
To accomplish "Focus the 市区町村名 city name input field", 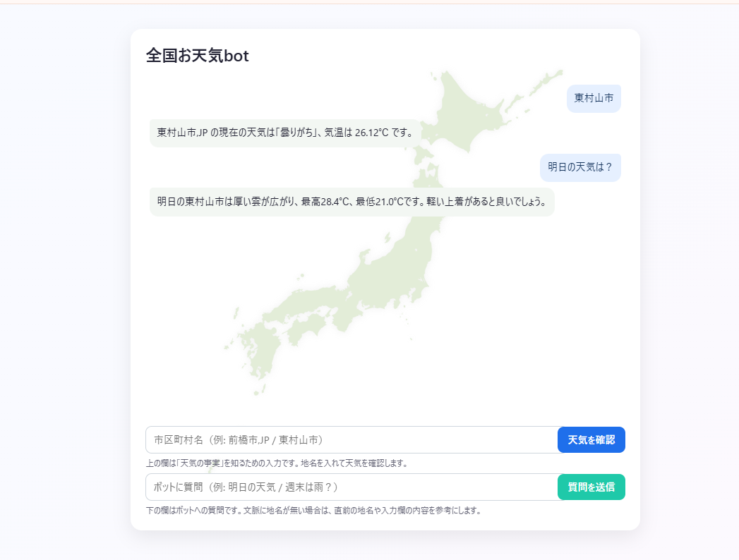I will pyautogui.click(x=352, y=440).
